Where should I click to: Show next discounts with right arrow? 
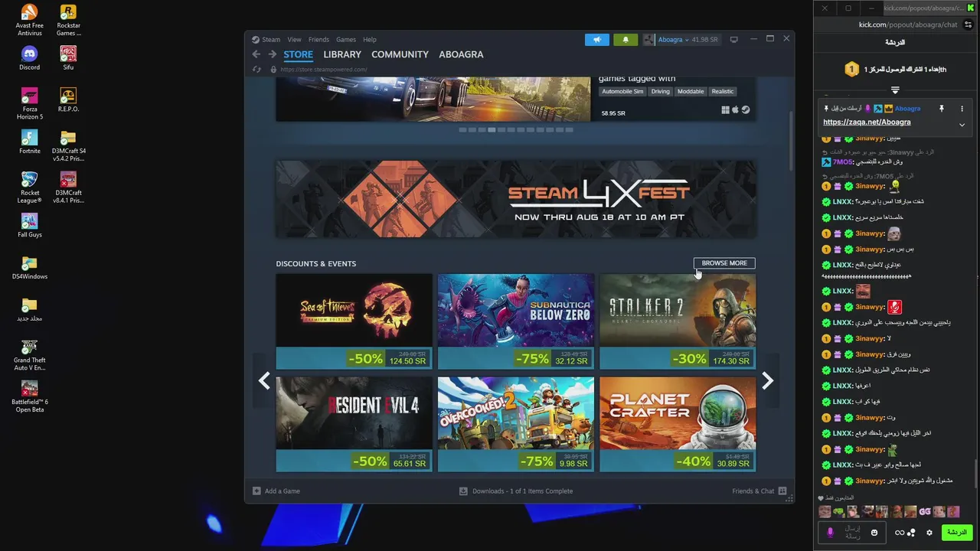(x=768, y=380)
